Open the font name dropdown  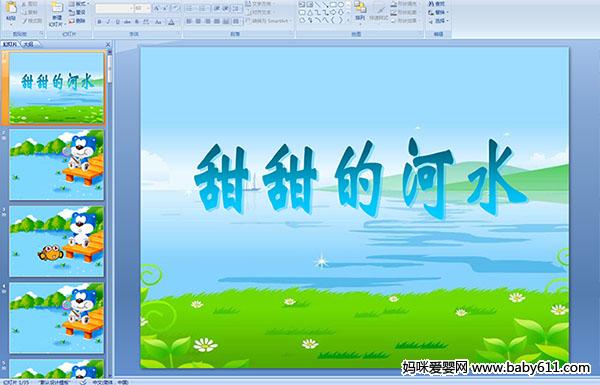(131, 8)
